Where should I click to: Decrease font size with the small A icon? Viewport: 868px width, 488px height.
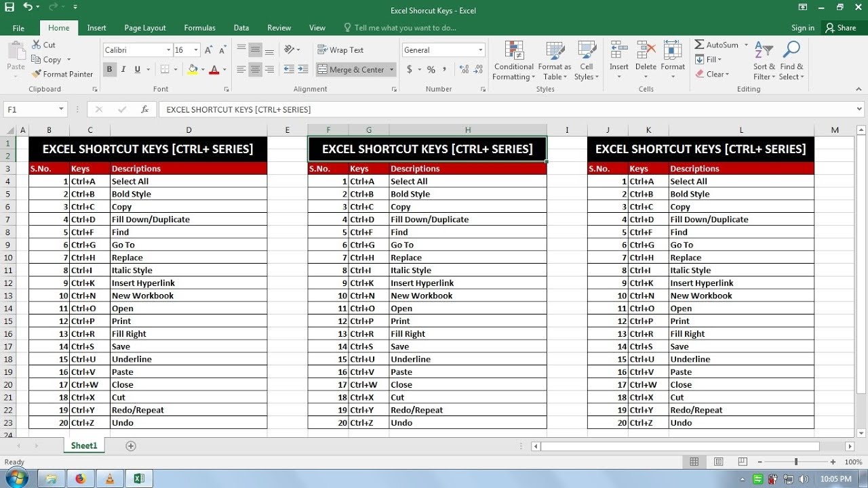[222, 50]
